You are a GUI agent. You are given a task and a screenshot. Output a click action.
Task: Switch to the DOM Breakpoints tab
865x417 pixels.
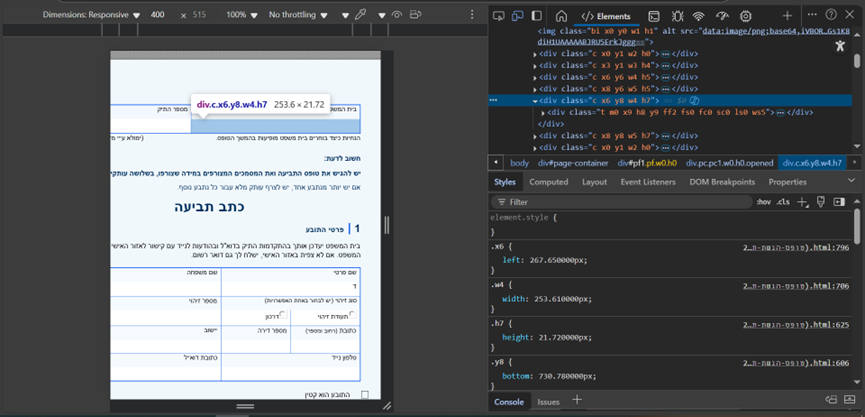(x=722, y=182)
